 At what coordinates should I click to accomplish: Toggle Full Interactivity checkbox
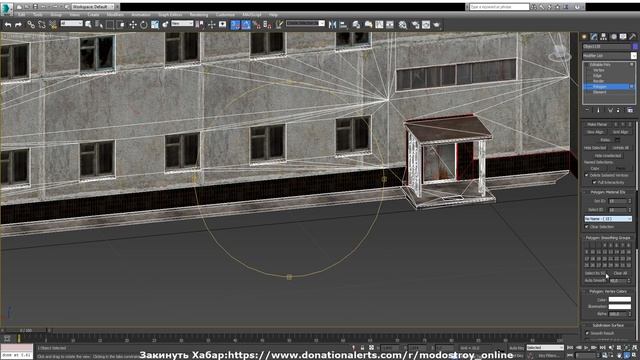click(x=594, y=182)
